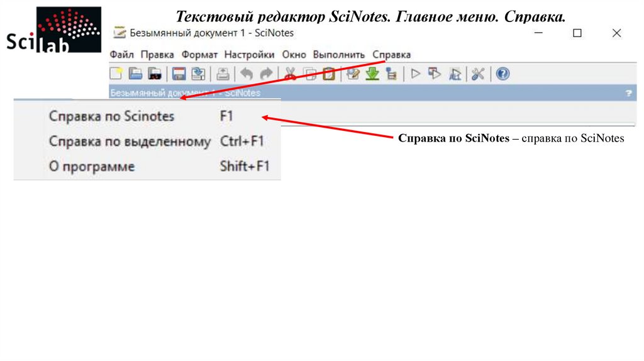This screenshot has height=361, width=644.
Task: Open Preferences with the wrench-scissors icon
Action: (x=478, y=74)
